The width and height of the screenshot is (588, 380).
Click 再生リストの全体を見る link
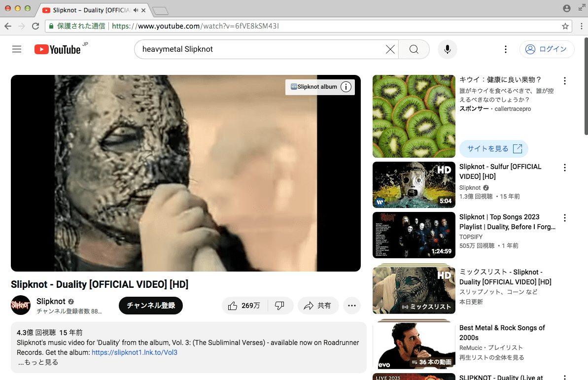pyautogui.click(x=491, y=357)
